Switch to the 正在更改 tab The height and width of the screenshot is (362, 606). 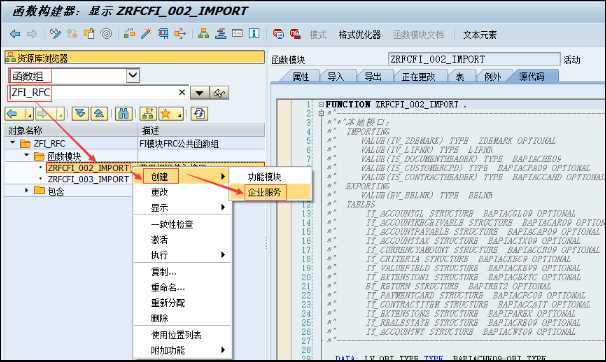coord(419,76)
